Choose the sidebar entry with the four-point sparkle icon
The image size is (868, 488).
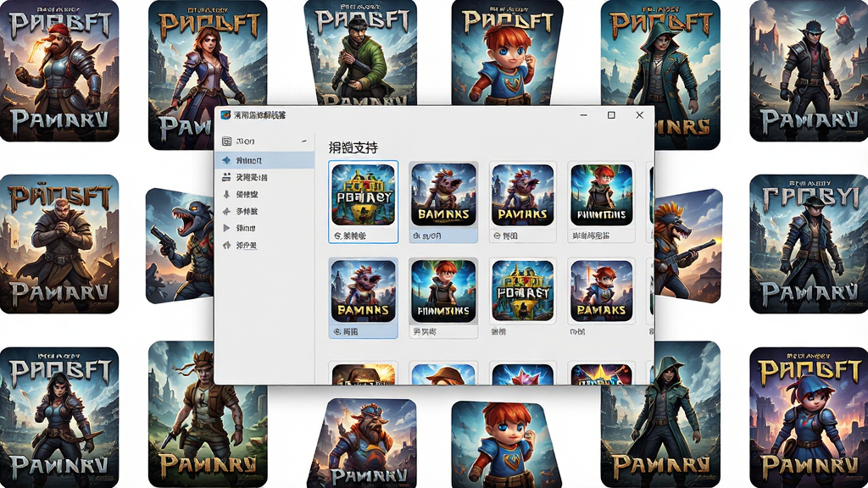click(x=264, y=211)
